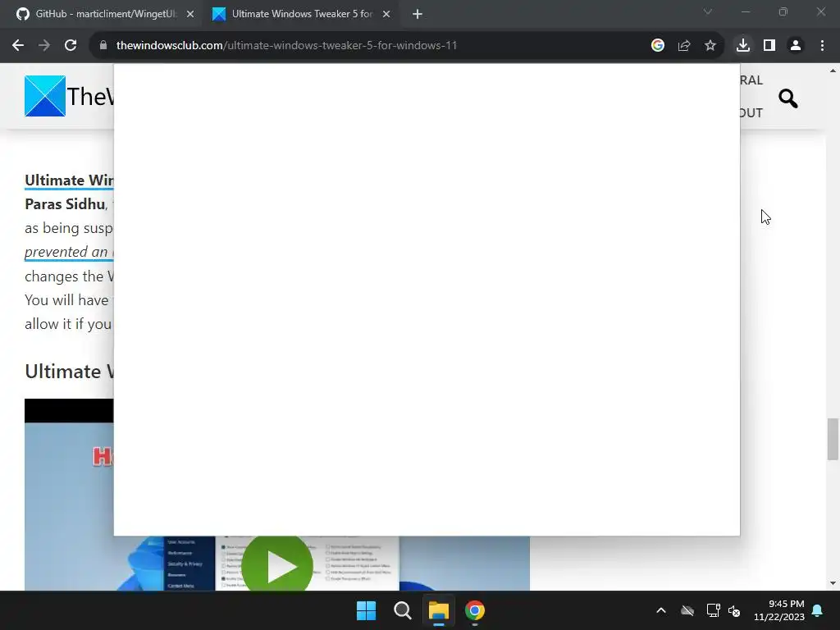Go back to the previous page

[x=18, y=46]
